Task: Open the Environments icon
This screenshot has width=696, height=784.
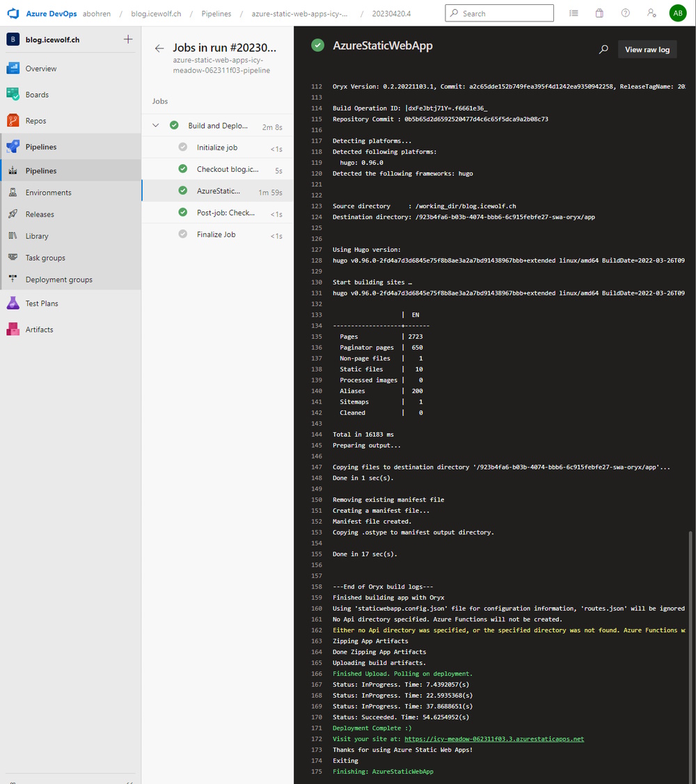Action: 13,192
